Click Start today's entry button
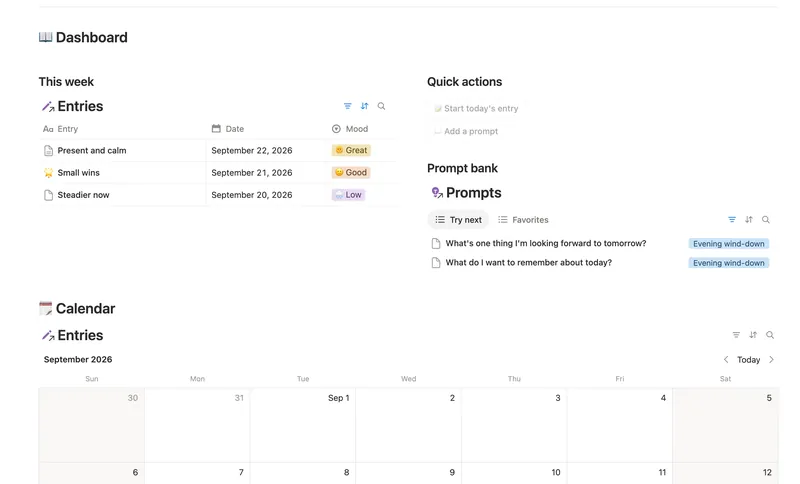Image resolution: width=800 pixels, height=484 pixels. (476, 108)
